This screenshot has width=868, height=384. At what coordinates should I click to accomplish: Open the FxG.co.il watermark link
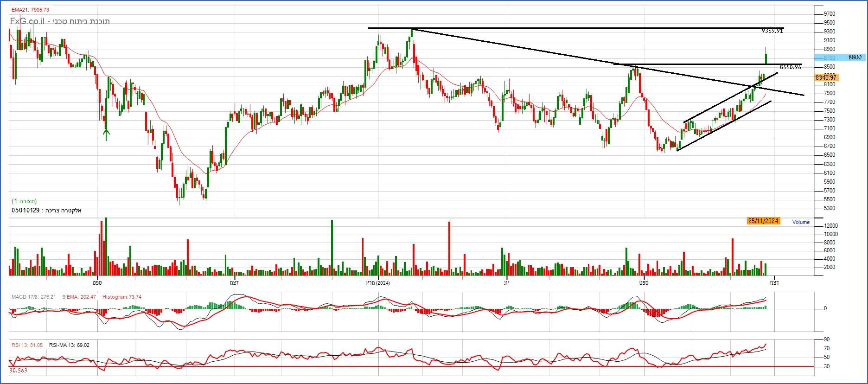coord(28,21)
